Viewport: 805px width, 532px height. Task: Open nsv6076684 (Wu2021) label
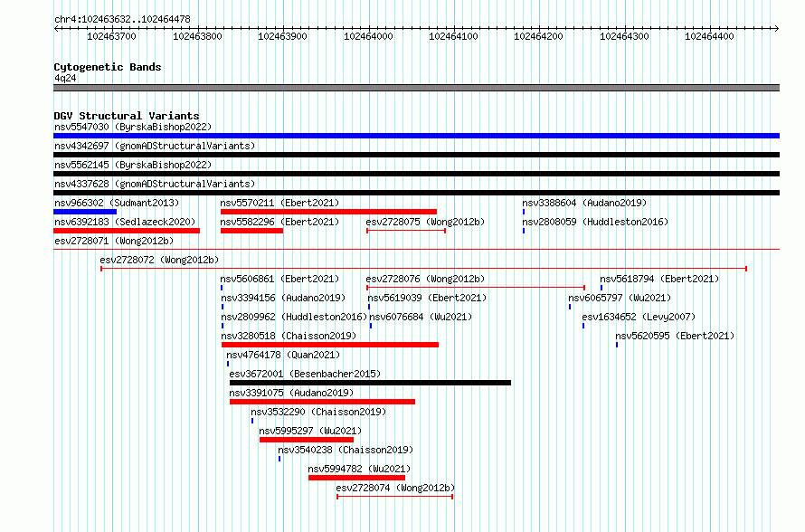tap(421, 317)
